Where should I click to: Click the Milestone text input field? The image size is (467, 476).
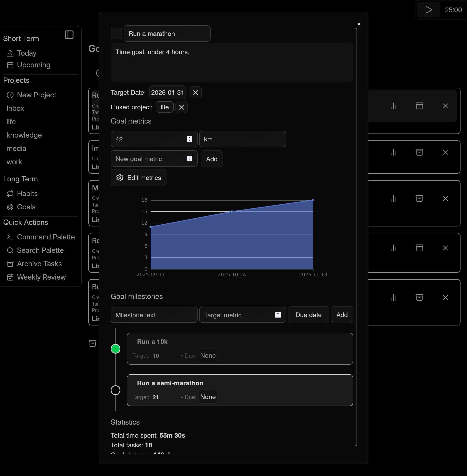click(154, 315)
